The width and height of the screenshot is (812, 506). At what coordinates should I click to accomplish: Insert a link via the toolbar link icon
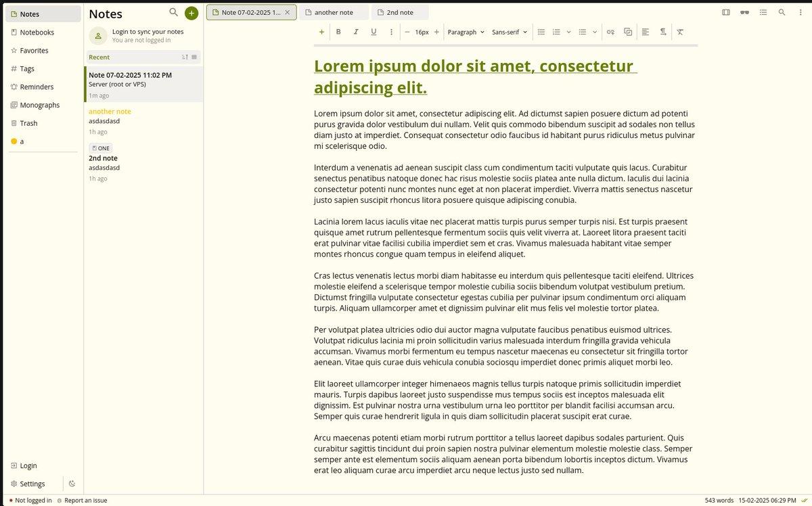610,32
